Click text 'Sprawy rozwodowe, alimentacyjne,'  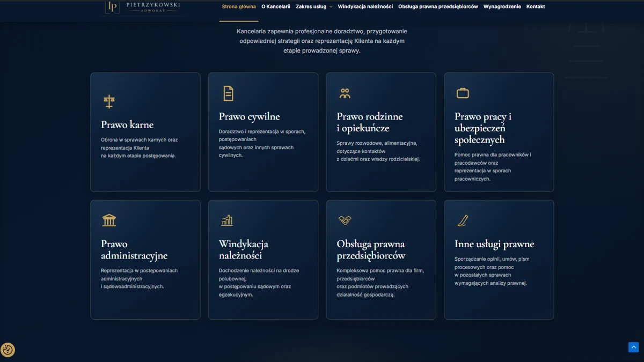377,143
